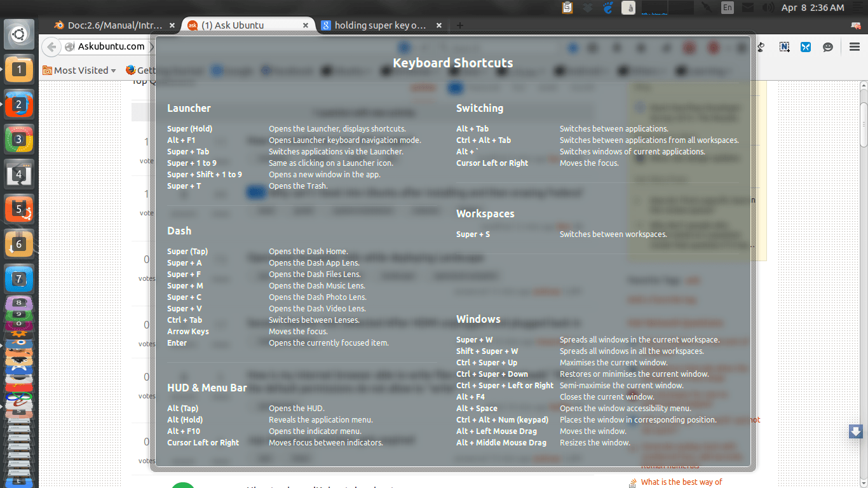Open the Firefox hamburger menu
Viewport: 868px width, 488px height.
855,47
